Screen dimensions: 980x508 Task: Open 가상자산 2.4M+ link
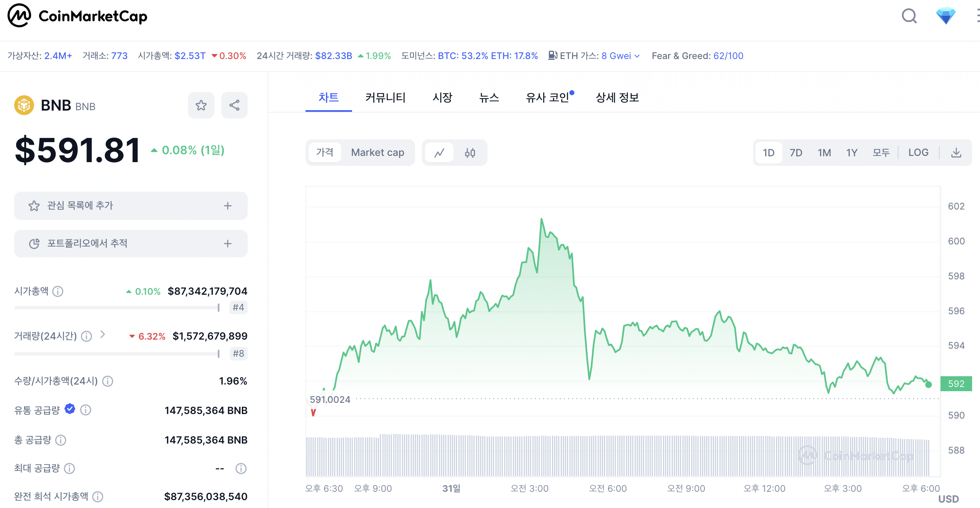[x=58, y=56]
